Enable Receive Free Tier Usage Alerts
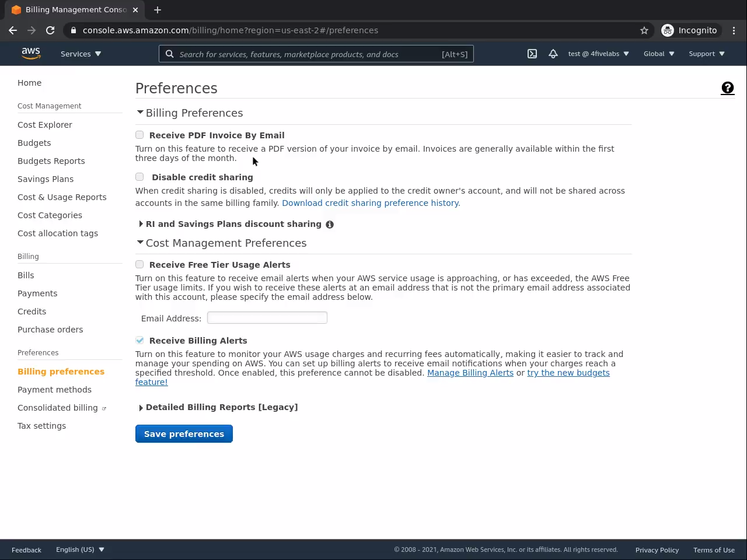 (x=139, y=265)
